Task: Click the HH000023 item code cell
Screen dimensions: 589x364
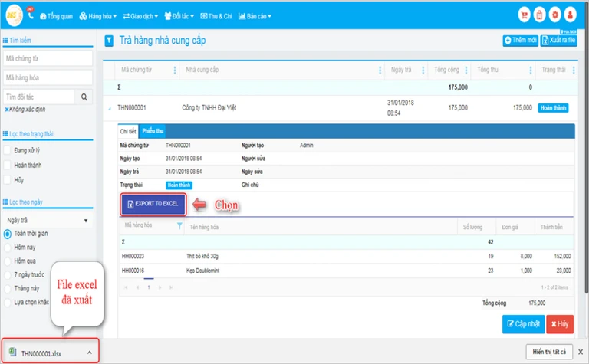Action: pos(133,256)
